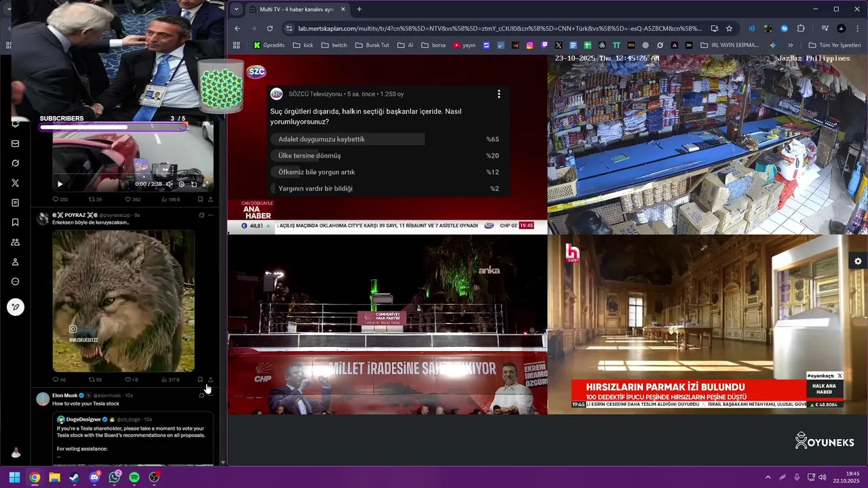Click the X feed scrollbar down arrow

tap(224, 463)
